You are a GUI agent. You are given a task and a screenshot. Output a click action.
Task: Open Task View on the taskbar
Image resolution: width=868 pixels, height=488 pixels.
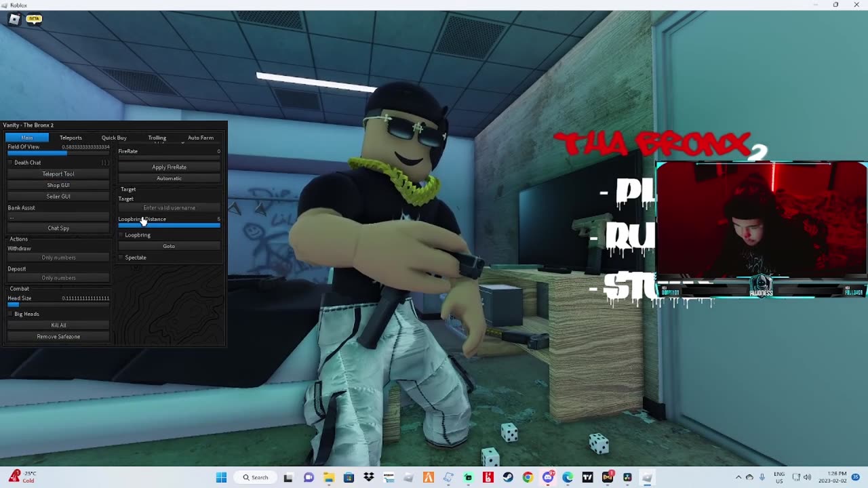288,478
